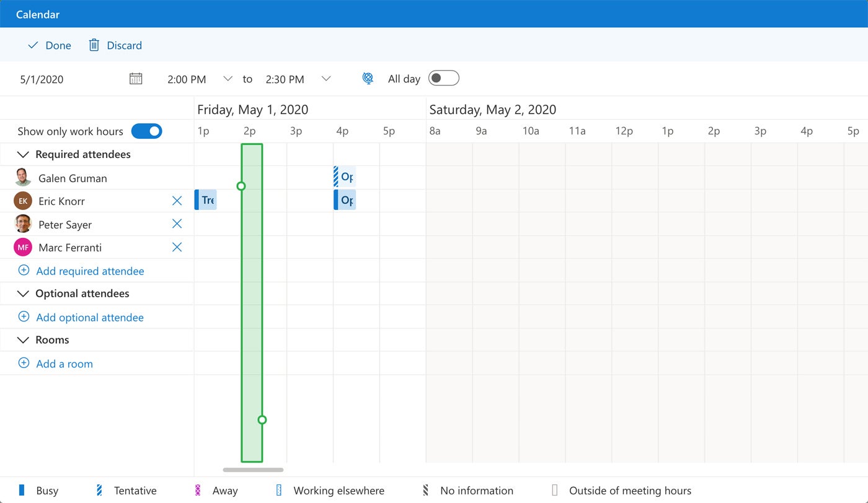
Task: Click the 5/1/2020 date field
Action: 42,79
